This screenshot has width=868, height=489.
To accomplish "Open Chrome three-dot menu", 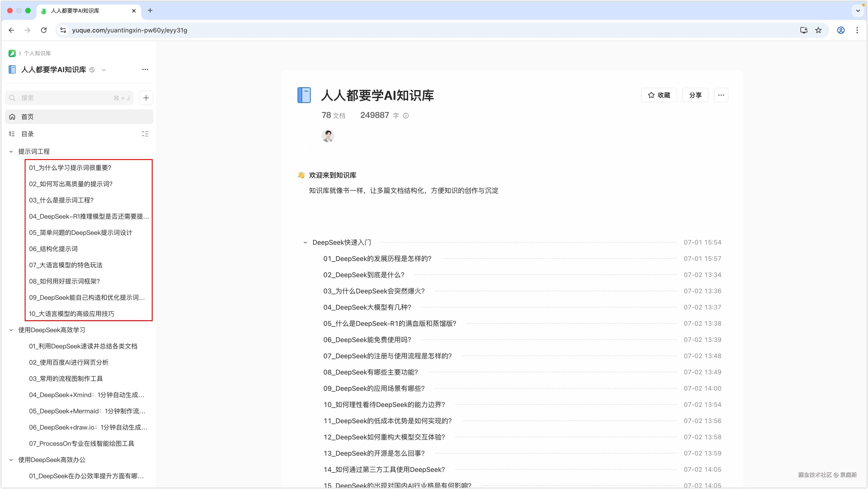I will [857, 30].
